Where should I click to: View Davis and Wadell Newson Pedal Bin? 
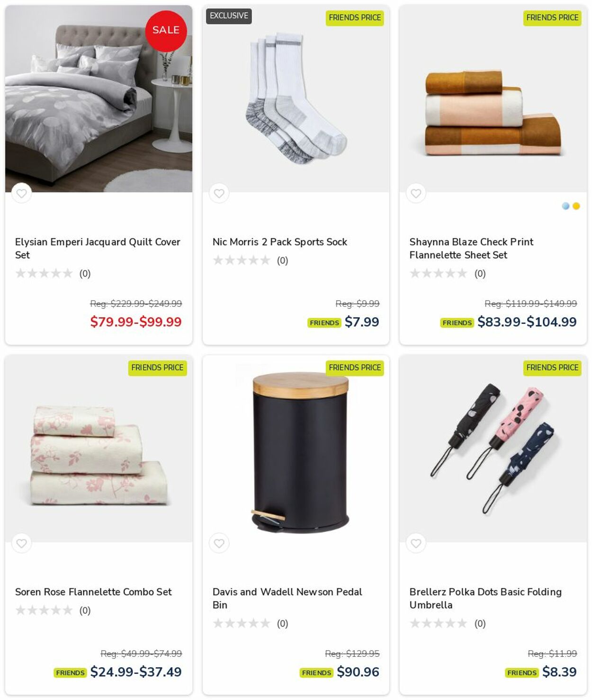(287, 598)
